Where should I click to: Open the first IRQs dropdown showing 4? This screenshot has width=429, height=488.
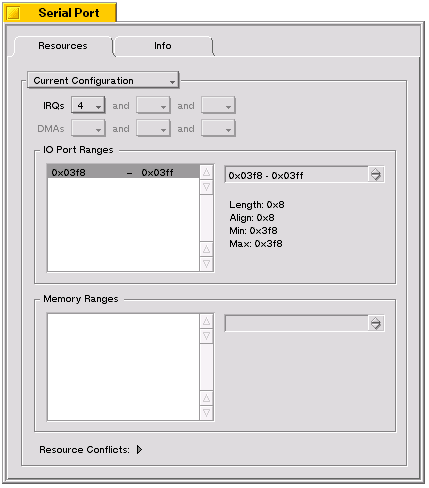click(88, 106)
